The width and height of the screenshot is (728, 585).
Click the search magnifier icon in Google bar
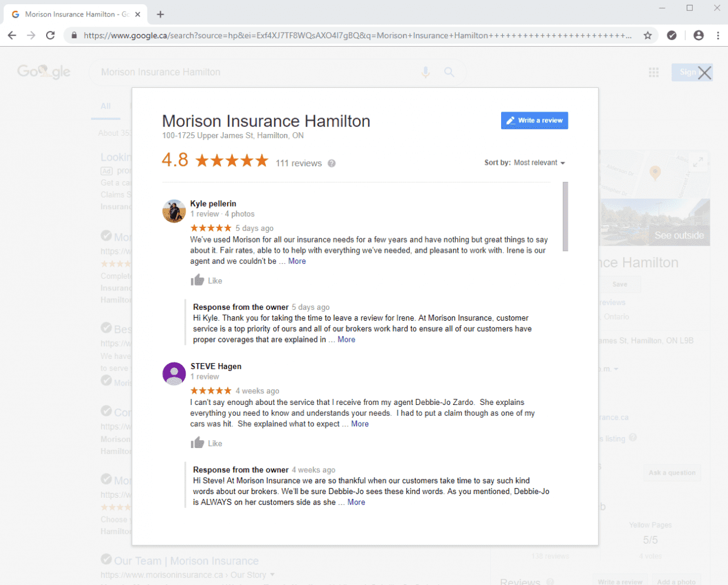(x=449, y=72)
